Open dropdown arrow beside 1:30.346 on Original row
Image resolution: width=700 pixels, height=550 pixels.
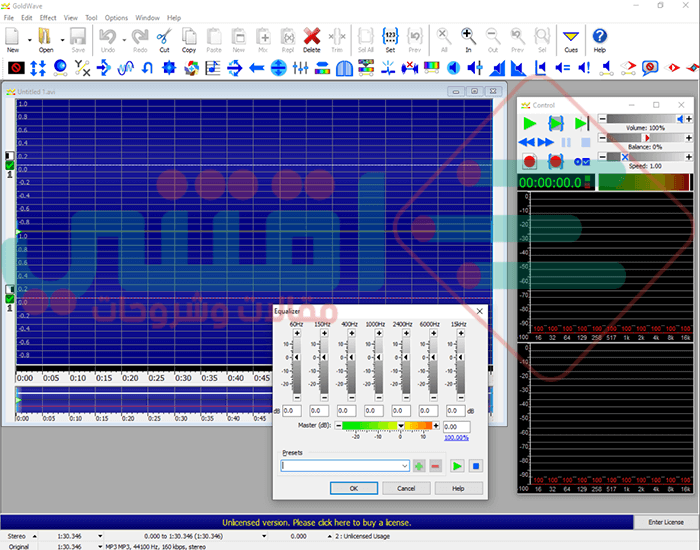click(x=100, y=546)
